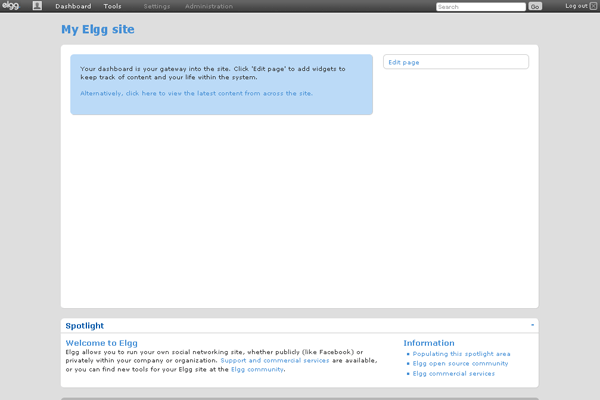Collapse the Spotlight panel using its arrow
This screenshot has width=600, height=400.
(x=532, y=325)
